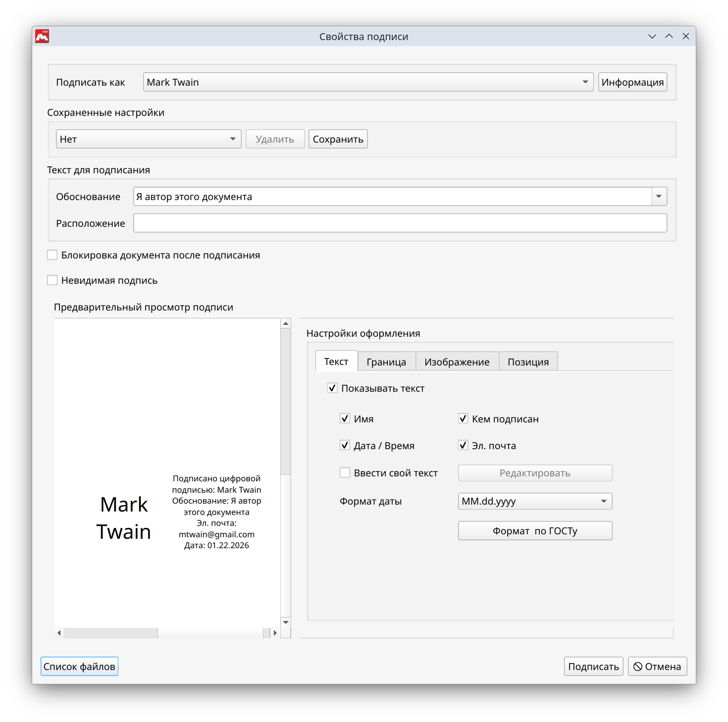Click the Расположение input field

click(400, 223)
